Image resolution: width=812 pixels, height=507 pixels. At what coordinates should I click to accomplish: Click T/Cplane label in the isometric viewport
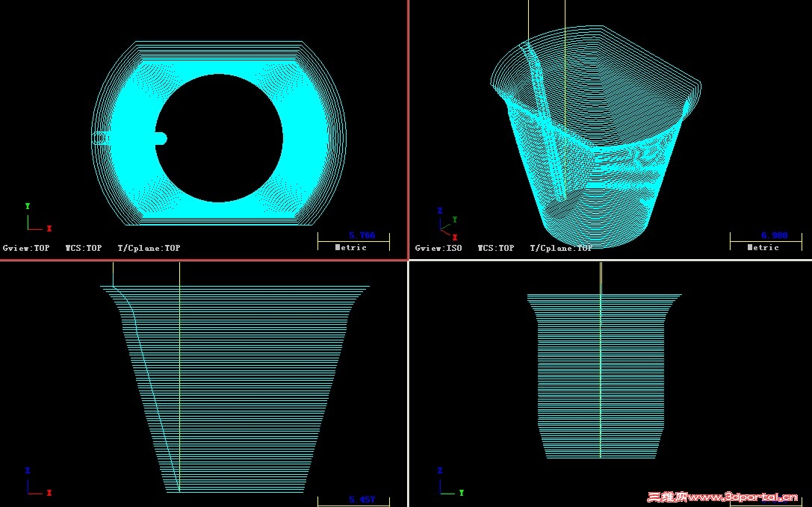click(561, 248)
